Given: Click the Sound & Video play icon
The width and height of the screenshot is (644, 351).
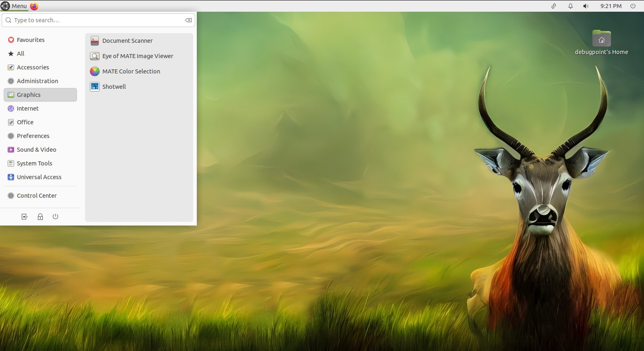Looking at the screenshot, I should coord(11,150).
